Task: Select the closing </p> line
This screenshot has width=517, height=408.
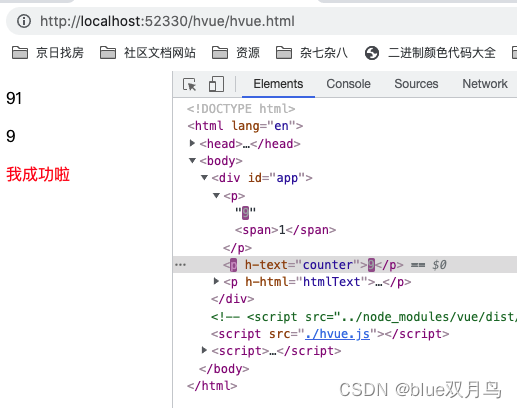Action: (237, 248)
